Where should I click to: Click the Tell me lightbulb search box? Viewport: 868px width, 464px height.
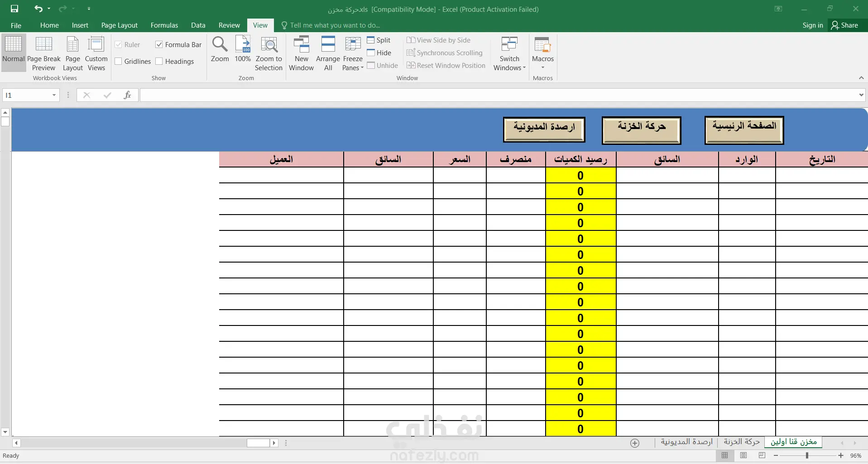click(x=331, y=25)
